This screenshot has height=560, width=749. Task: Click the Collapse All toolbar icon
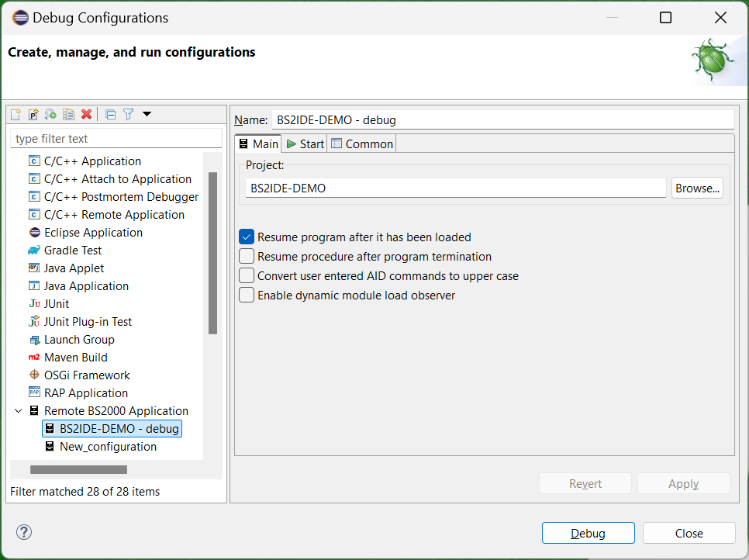coord(110,115)
